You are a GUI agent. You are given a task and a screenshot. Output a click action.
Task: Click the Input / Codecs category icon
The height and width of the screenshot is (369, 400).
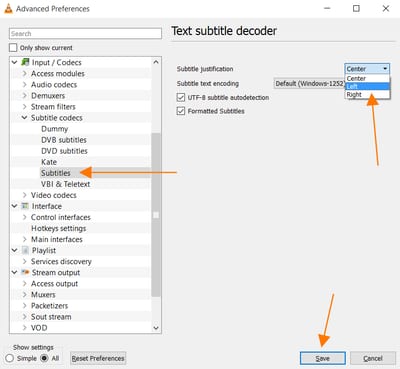pos(25,62)
